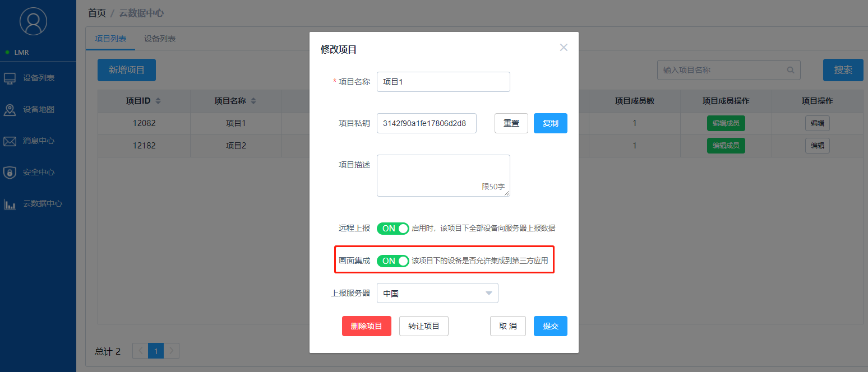
Task: Open 云数据中心 chart icon
Action: click(10, 204)
